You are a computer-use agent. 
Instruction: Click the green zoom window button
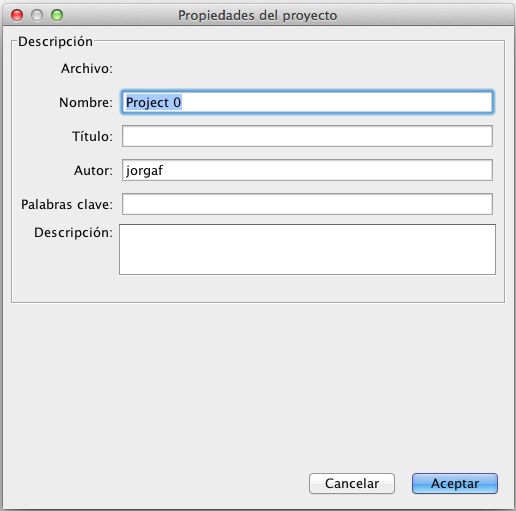tap(57, 15)
